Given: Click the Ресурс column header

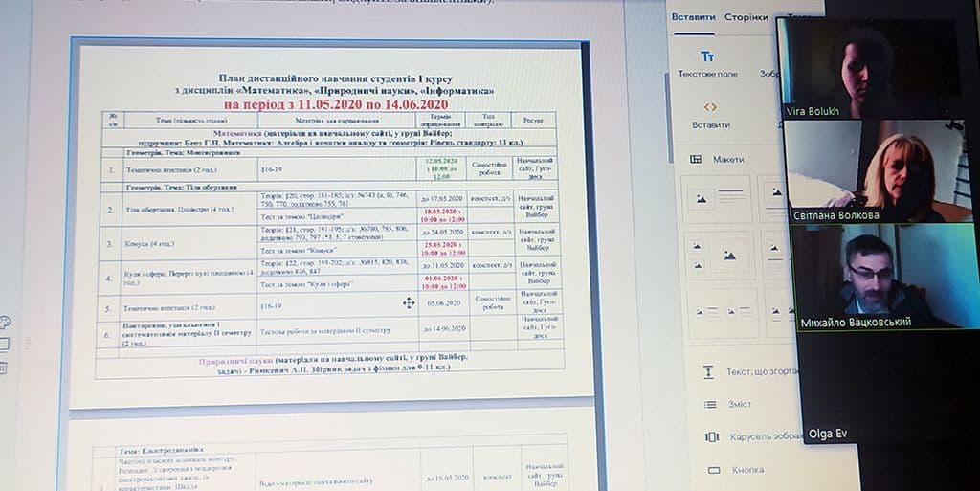Looking at the screenshot, I should point(533,120).
